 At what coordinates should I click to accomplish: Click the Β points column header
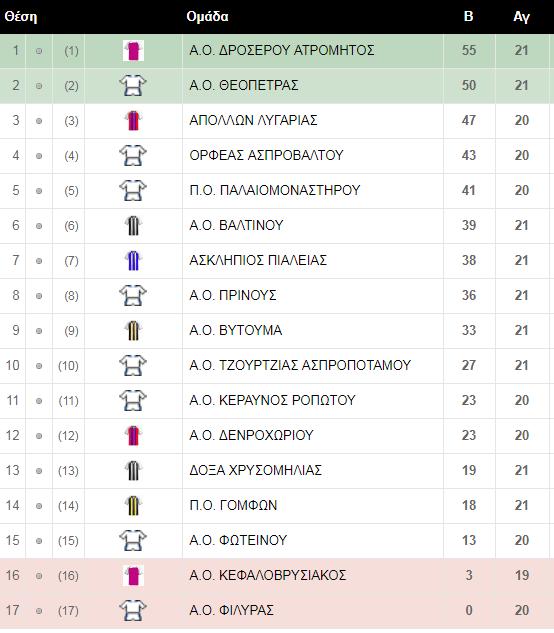click(x=468, y=17)
